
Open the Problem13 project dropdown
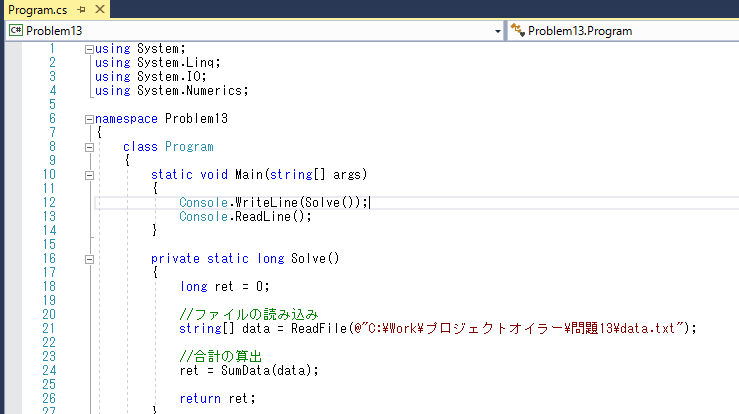tap(497, 31)
